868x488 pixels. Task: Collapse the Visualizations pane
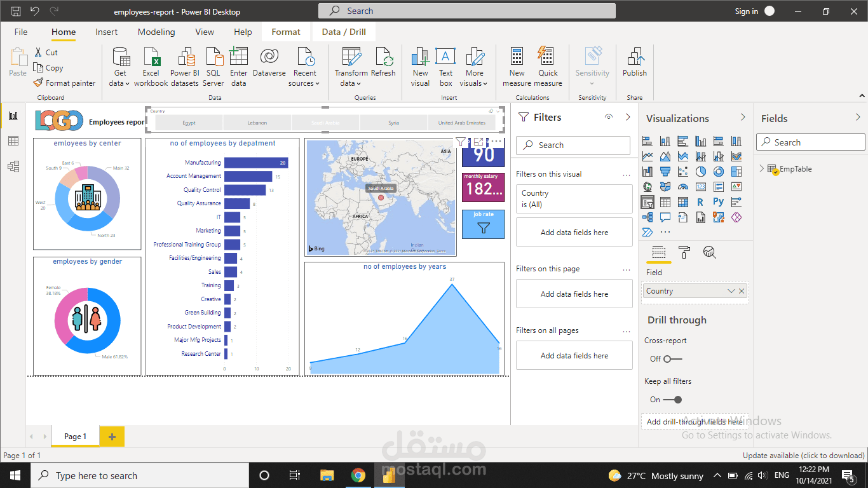pyautogui.click(x=743, y=117)
